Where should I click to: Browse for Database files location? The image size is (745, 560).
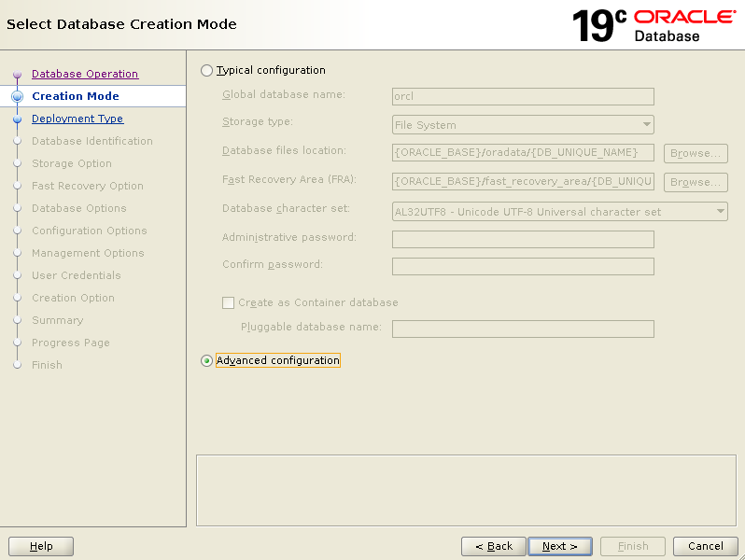point(696,153)
